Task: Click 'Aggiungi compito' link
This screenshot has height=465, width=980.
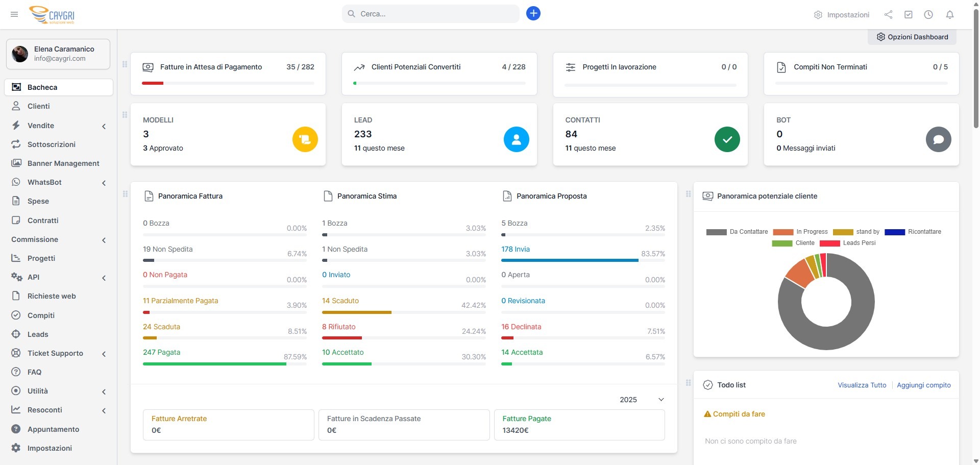Action: coord(923,385)
